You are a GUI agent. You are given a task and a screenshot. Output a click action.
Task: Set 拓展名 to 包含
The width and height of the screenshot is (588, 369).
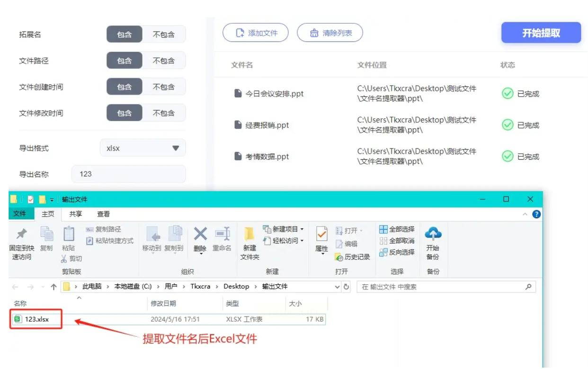point(124,35)
